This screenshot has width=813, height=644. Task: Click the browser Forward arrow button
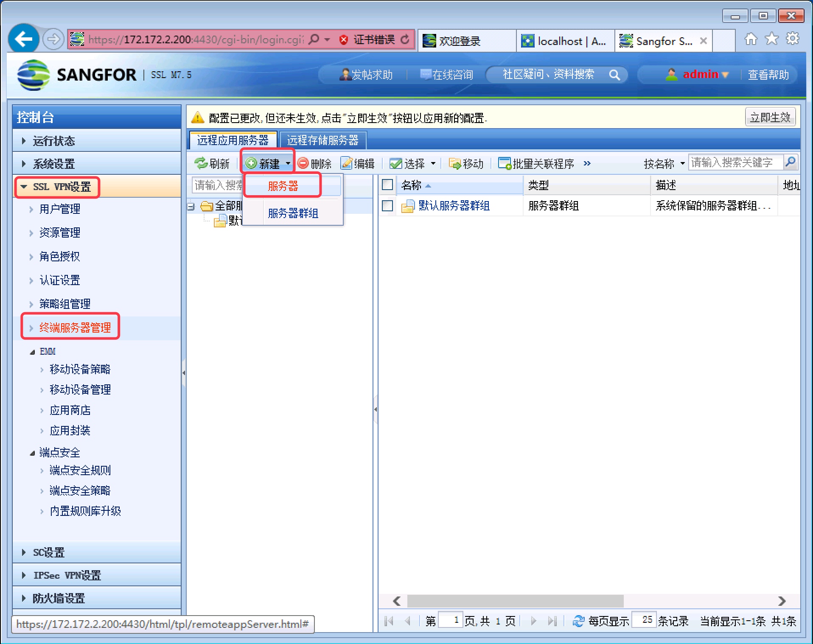coord(53,39)
